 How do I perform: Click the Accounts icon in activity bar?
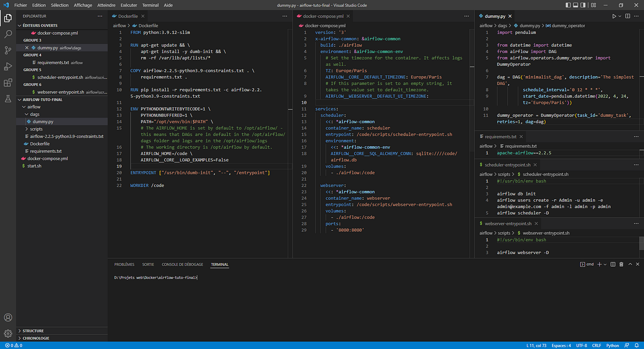click(x=8, y=318)
